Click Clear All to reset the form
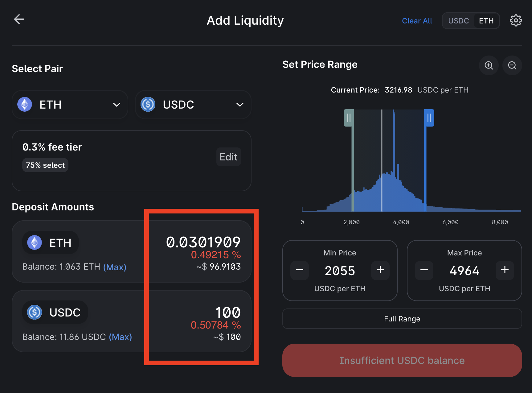 coord(417,21)
